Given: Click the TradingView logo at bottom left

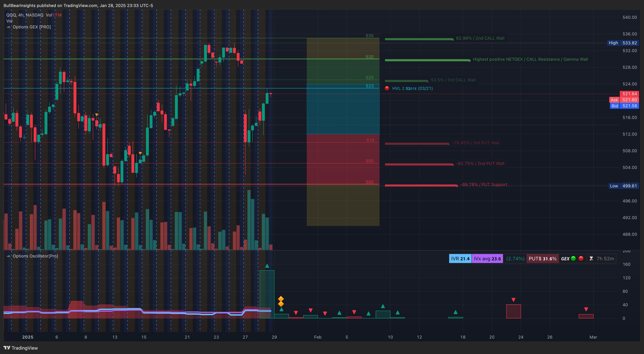Looking at the screenshot, I should coord(21,348).
